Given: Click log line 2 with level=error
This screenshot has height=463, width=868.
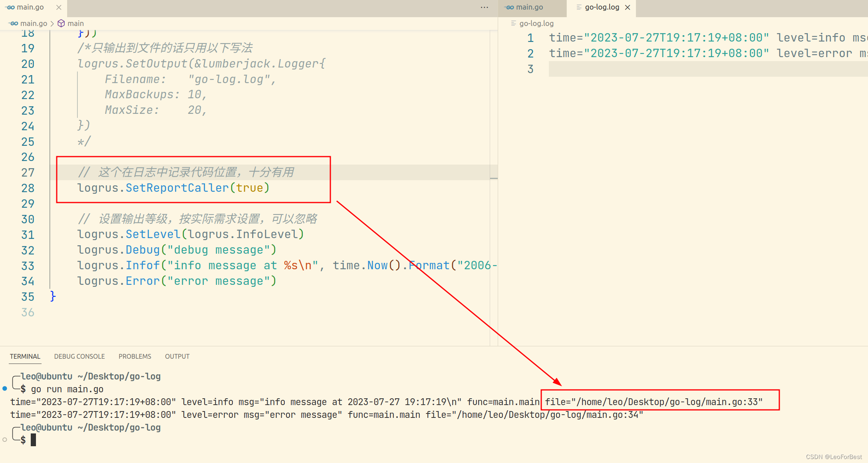Looking at the screenshot, I should click(708, 54).
